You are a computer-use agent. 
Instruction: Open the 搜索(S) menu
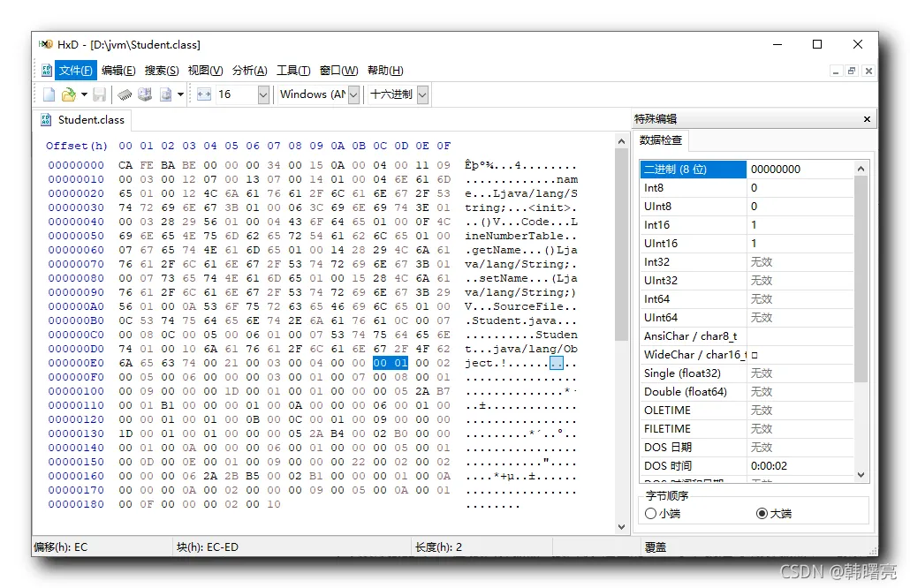tap(162, 71)
